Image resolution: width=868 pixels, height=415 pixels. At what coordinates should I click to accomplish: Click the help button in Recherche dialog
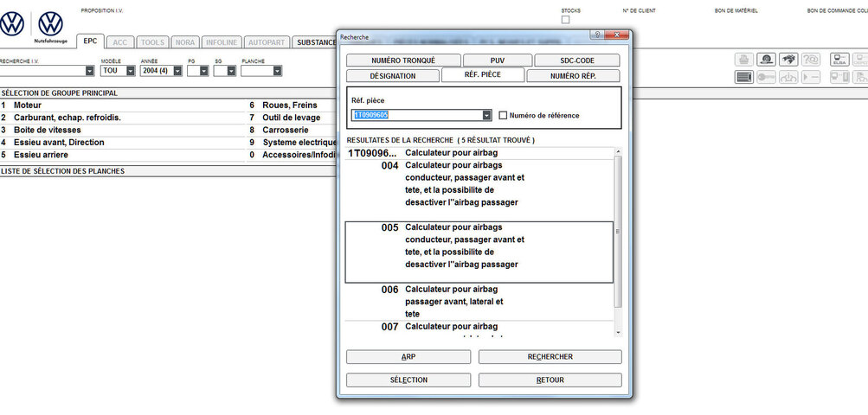click(596, 35)
